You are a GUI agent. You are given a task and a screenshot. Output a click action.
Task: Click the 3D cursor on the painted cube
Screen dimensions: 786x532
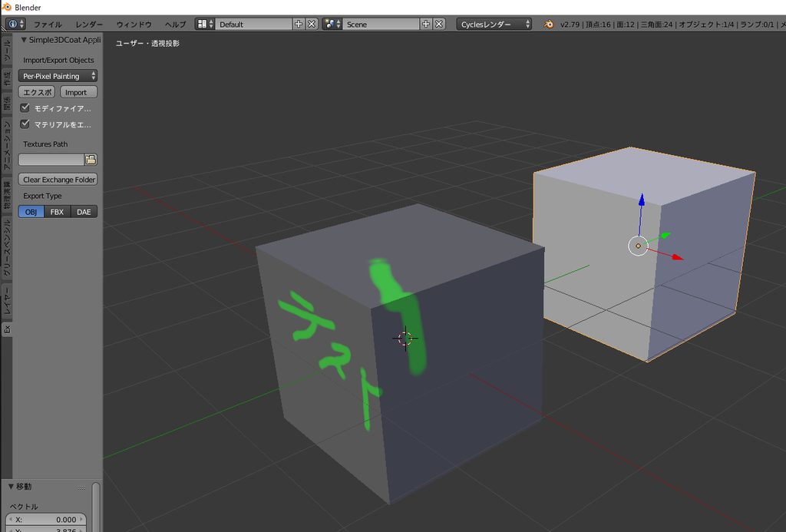point(405,339)
